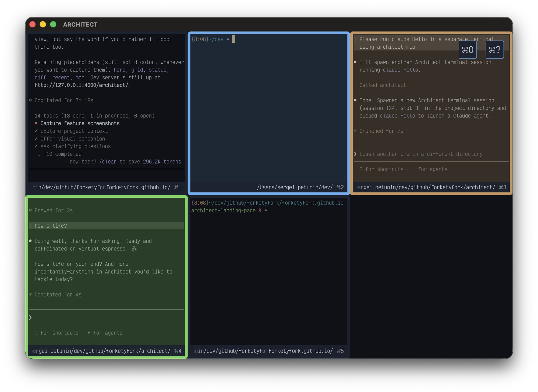Select the ⌘4 terminal label
Screen dimensions: 538x392
[x=178, y=351]
